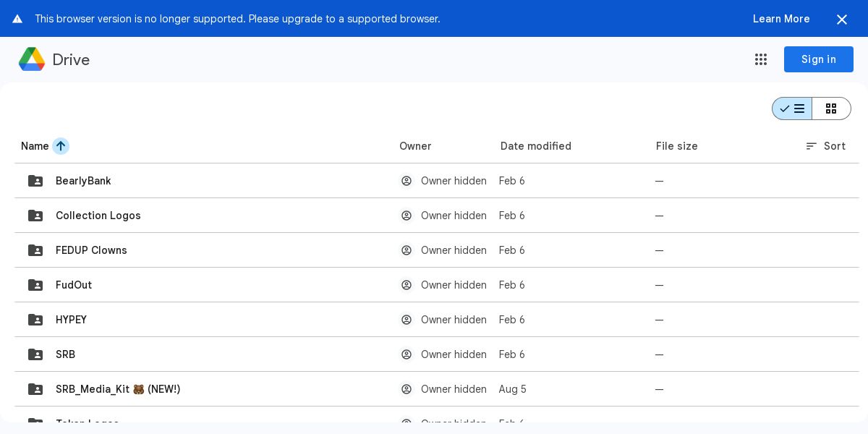The image size is (868, 434).
Task: Click Aug 5 date in SRB_Media_Kit row
Action: [513, 389]
